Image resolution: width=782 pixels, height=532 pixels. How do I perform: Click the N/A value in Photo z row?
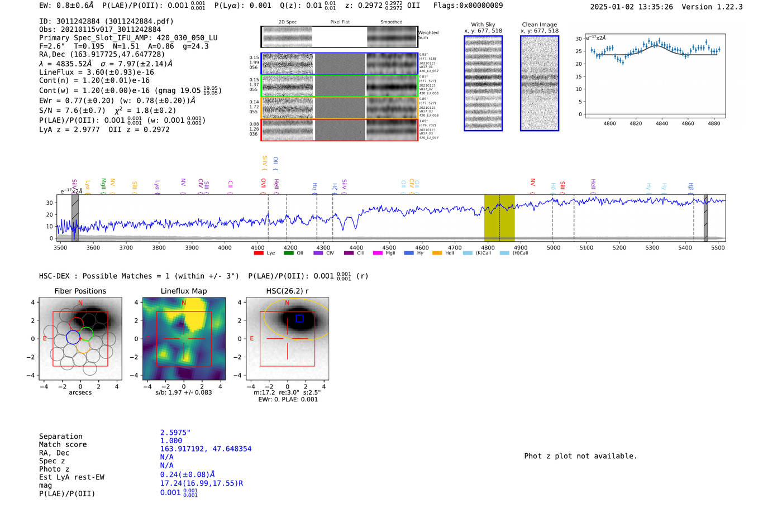point(166,465)
